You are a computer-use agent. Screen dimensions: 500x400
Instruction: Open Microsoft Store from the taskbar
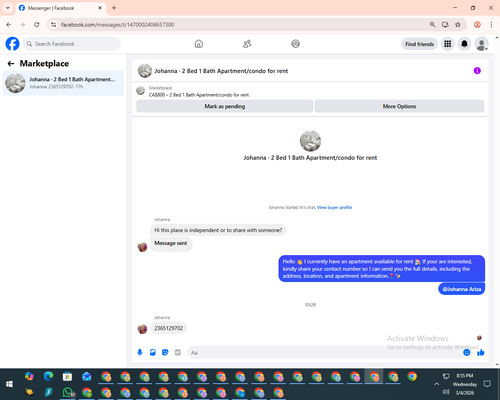point(67,376)
